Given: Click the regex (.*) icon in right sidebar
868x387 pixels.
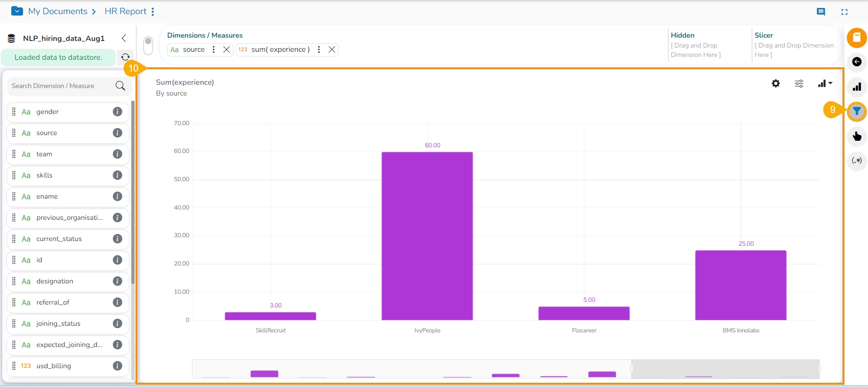Looking at the screenshot, I should click(x=857, y=161).
